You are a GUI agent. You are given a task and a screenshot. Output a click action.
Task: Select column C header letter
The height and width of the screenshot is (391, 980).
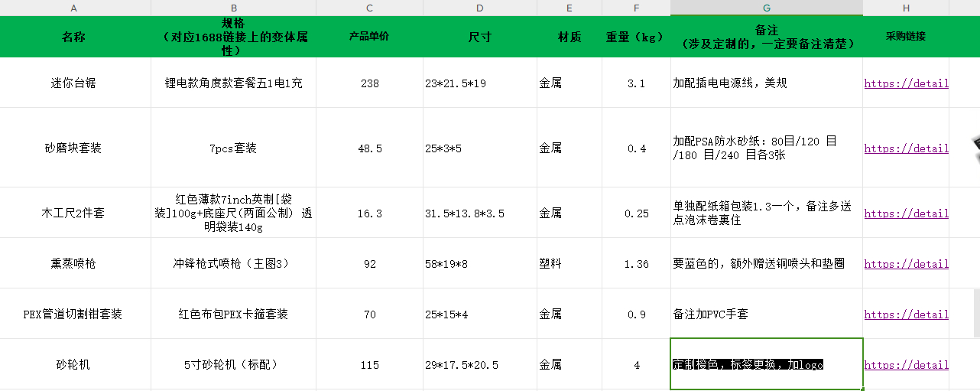[369, 8]
